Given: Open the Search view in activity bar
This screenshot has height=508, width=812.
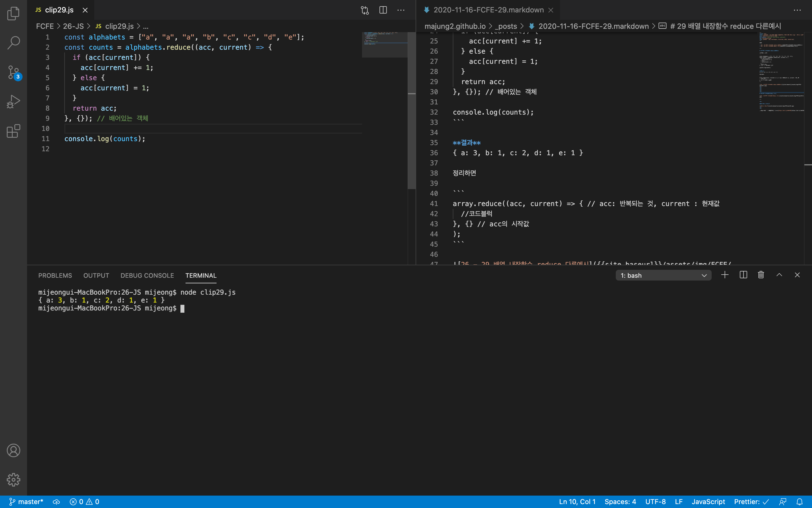Looking at the screenshot, I should click(x=14, y=43).
